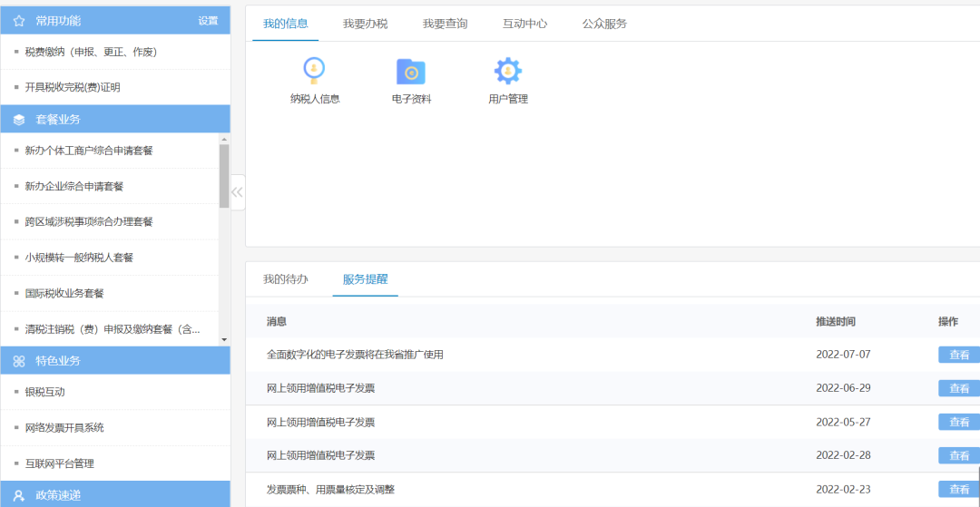Switch to the 公众服务 tab
This screenshot has height=507, width=980.
605,24
